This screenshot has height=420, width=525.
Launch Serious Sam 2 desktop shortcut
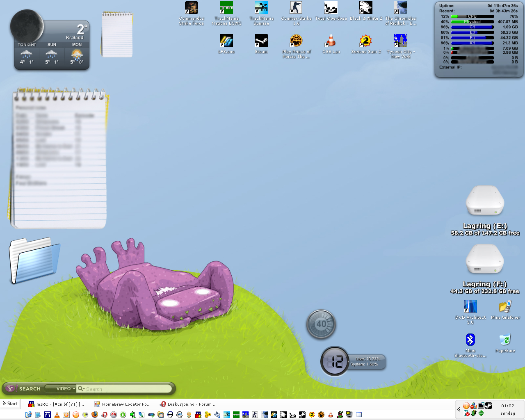[366, 44]
